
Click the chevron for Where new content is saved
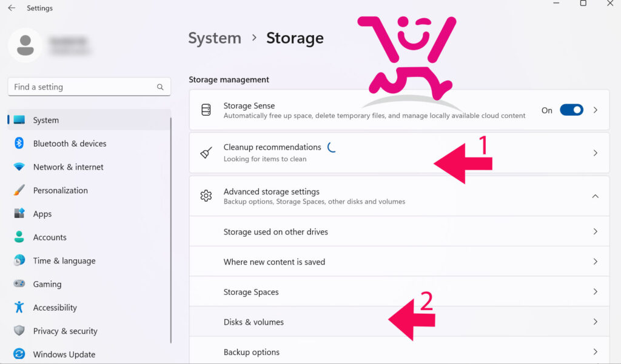(x=596, y=262)
